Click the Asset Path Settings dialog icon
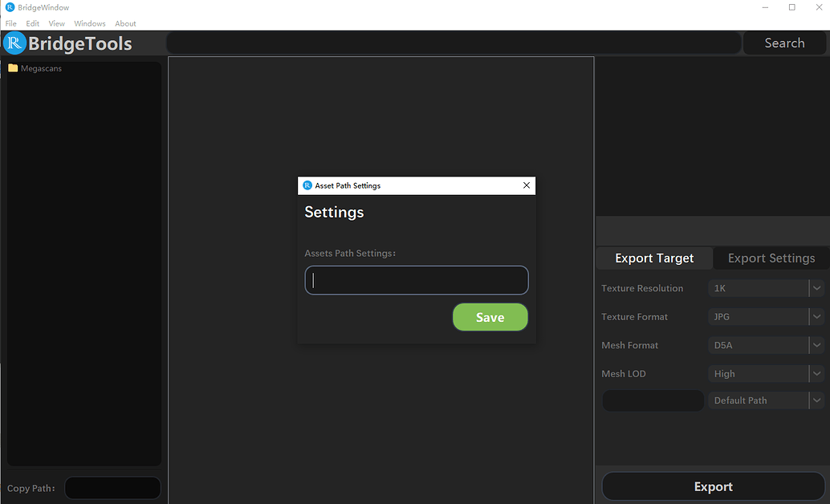 tap(307, 185)
